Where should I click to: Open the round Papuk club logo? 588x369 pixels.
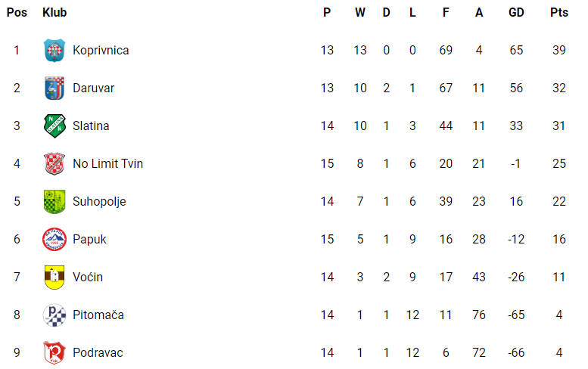[x=54, y=240]
